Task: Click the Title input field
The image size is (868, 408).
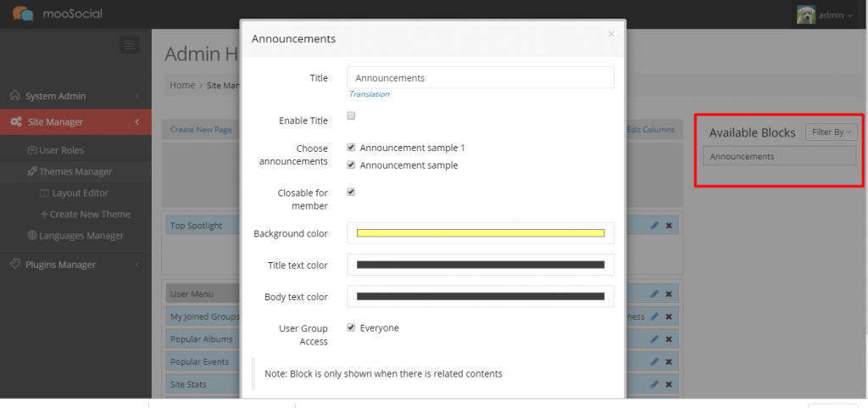Action: [481, 77]
